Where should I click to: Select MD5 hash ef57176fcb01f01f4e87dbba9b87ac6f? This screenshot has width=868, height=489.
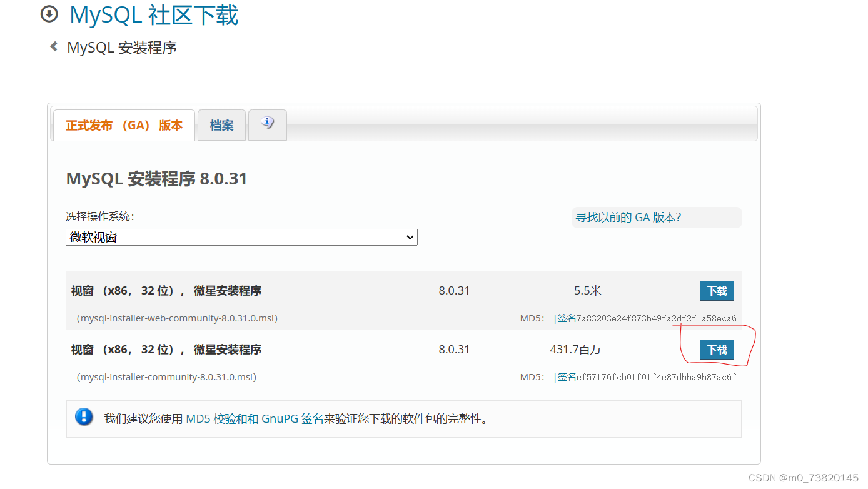(656, 377)
